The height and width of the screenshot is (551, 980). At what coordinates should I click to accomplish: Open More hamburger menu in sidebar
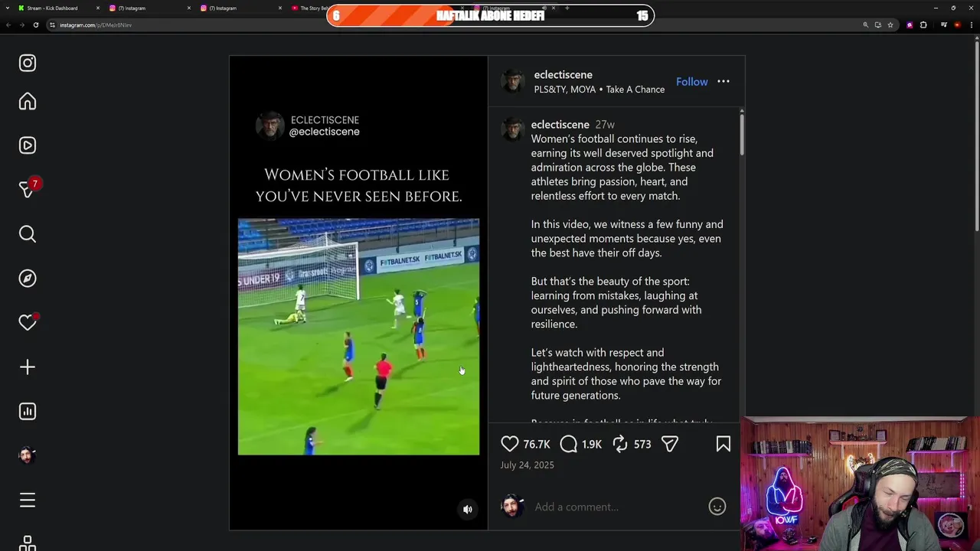tap(28, 500)
